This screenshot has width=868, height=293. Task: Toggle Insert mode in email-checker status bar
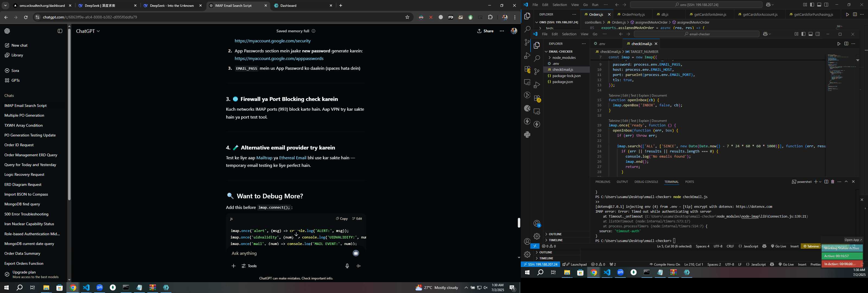pyautogui.click(x=794, y=246)
